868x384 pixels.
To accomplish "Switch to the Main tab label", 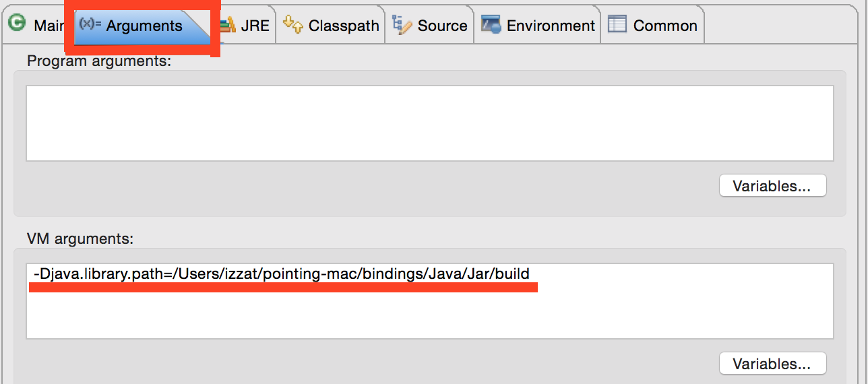I will [49, 26].
